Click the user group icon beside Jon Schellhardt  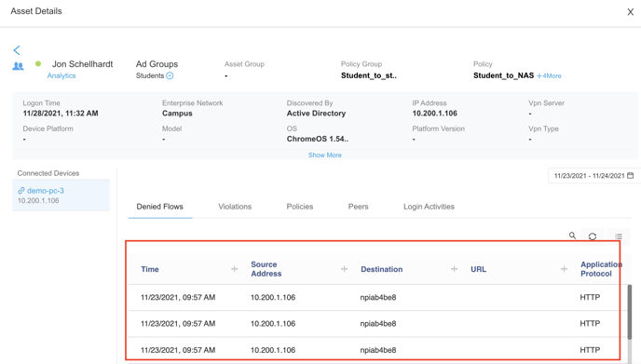point(18,66)
